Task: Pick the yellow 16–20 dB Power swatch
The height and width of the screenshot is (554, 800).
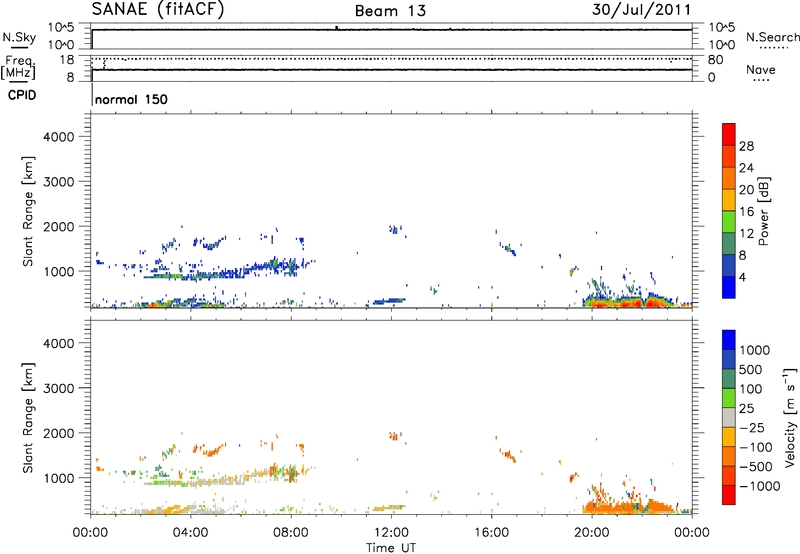Action: pyautogui.click(x=729, y=199)
